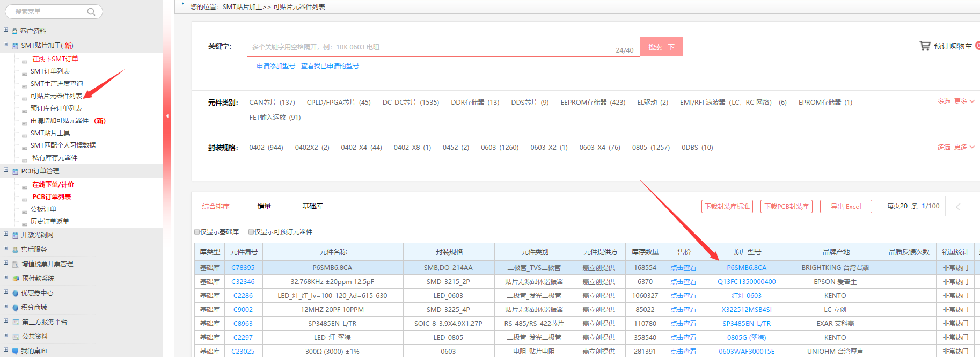Click the 客户资料 person icon in sidebar
The height and width of the screenshot is (357, 980).
(x=15, y=31)
